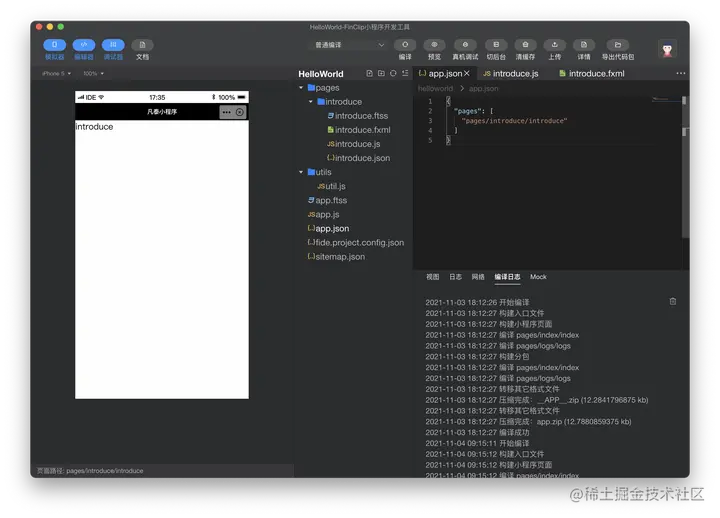The height and width of the screenshot is (518, 720).
Task: Toggle the simulator (模拟器) panel button
Action: (x=54, y=45)
